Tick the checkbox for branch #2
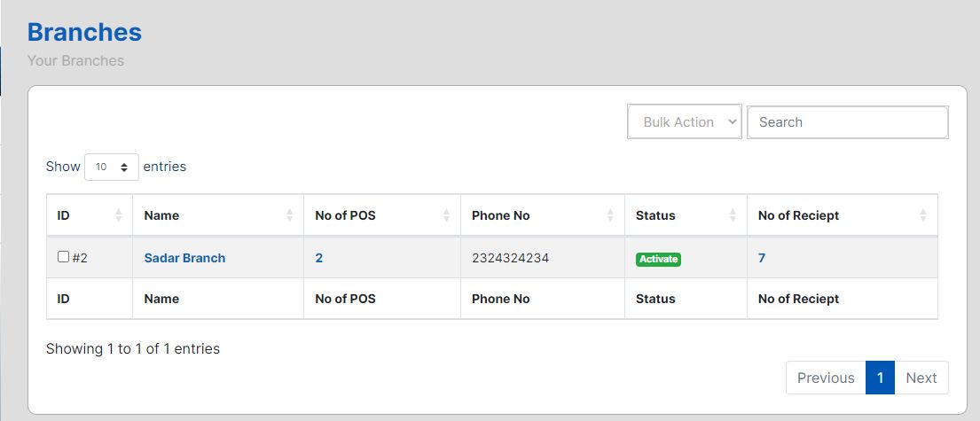Viewport: 980px width, 421px height. click(63, 257)
